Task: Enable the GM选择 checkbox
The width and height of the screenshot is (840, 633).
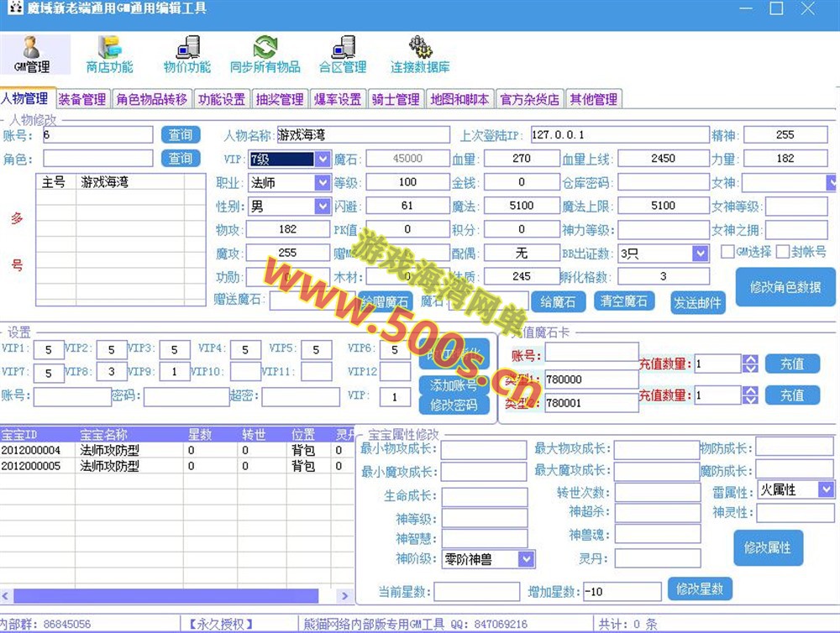Action: [727, 252]
